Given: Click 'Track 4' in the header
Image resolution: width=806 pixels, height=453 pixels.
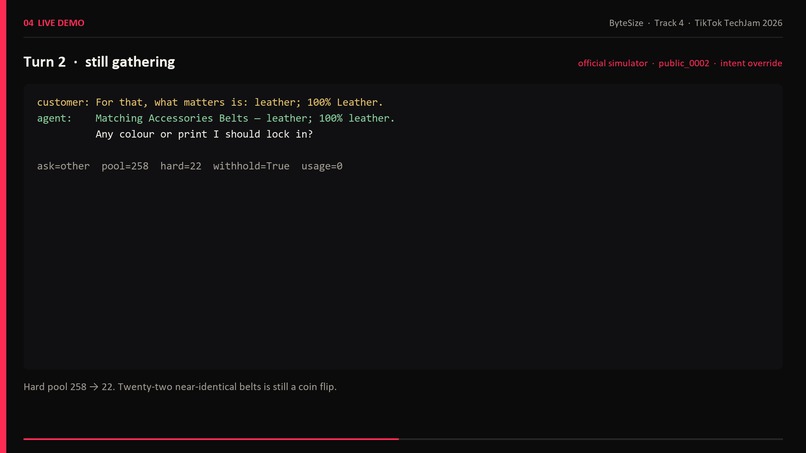Looking at the screenshot, I should coord(669,23).
